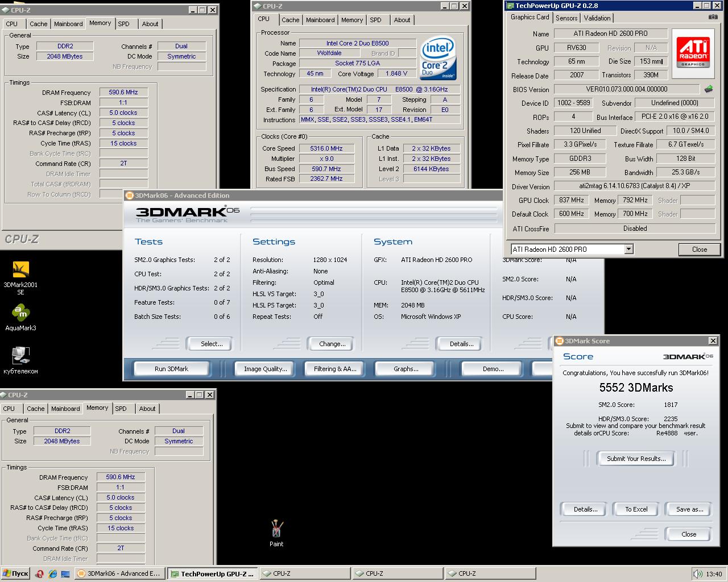Click the Intel Core 2 Duo E8500 name field
This screenshot has height=582, width=728.
click(357, 43)
